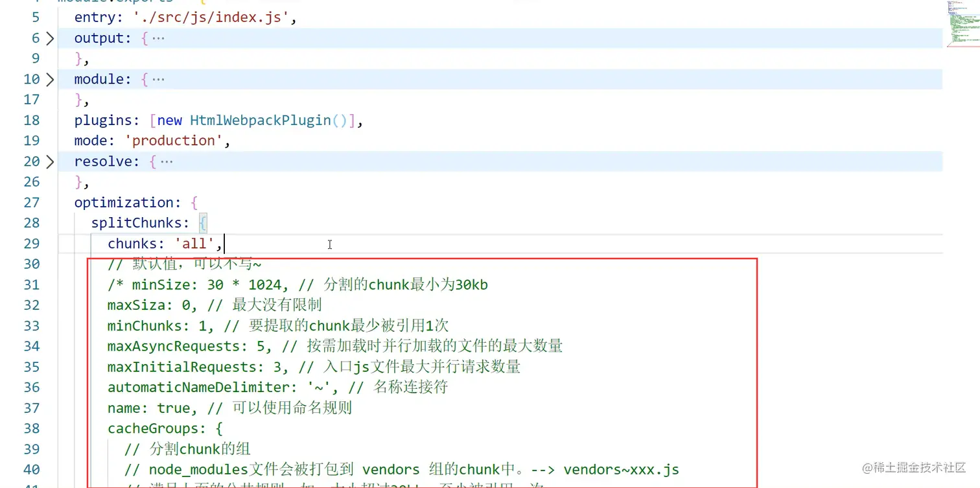
Task: Click the 'splitChunks' property key
Action: (136, 223)
